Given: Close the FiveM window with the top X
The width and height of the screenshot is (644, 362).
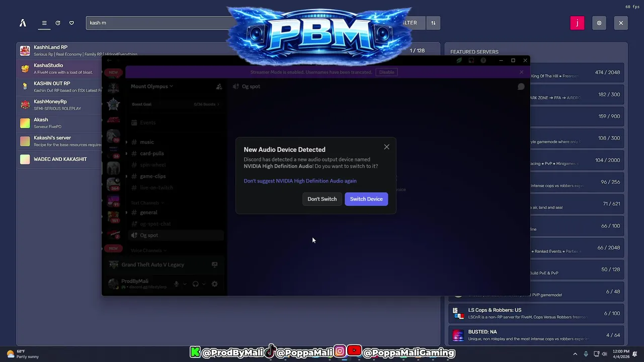Looking at the screenshot, I should [x=621, y=23].
